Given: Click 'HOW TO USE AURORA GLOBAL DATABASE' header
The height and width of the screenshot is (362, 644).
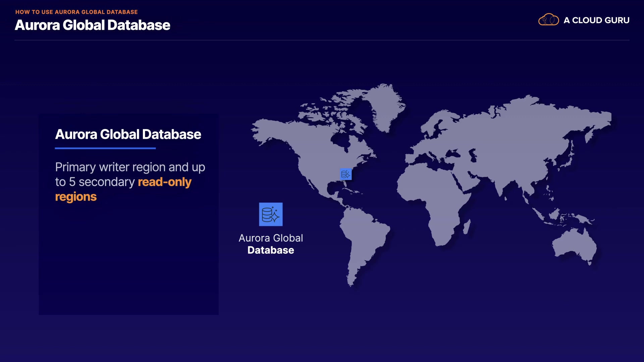Looking at the screenshot, I should [x=76, y=12].
